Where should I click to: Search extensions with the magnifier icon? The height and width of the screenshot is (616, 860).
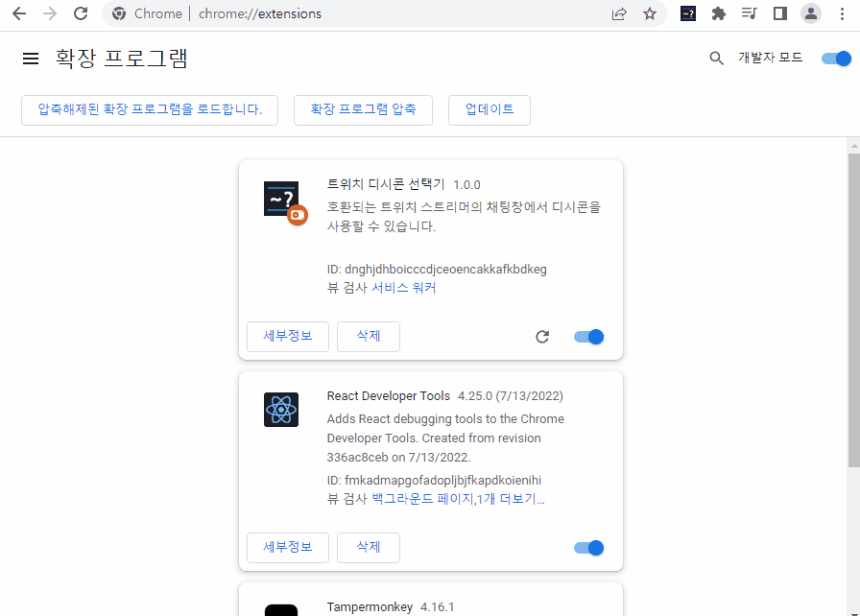716,59
